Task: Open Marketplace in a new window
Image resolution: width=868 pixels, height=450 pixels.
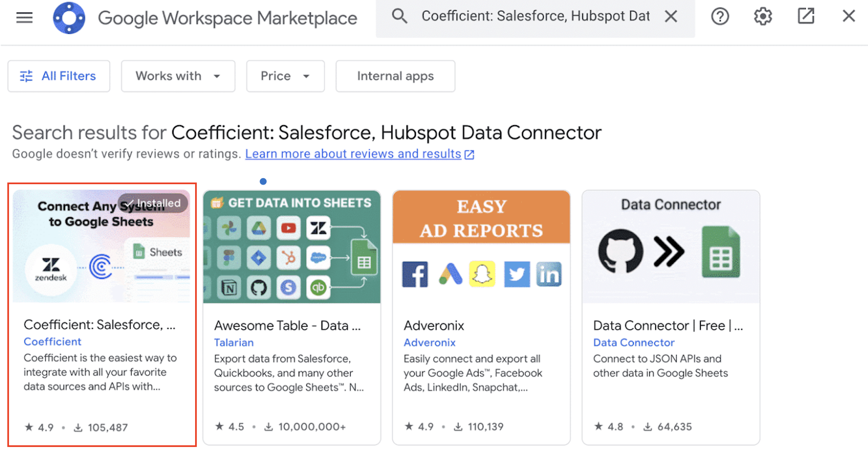Action: [x=806, y=16]
